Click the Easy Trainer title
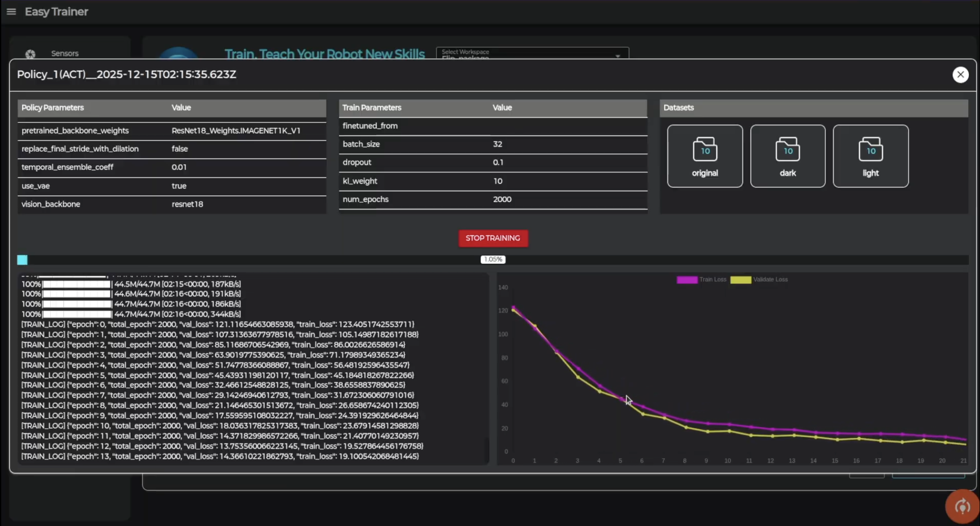 pyautogui.click(x=56, y=12)
